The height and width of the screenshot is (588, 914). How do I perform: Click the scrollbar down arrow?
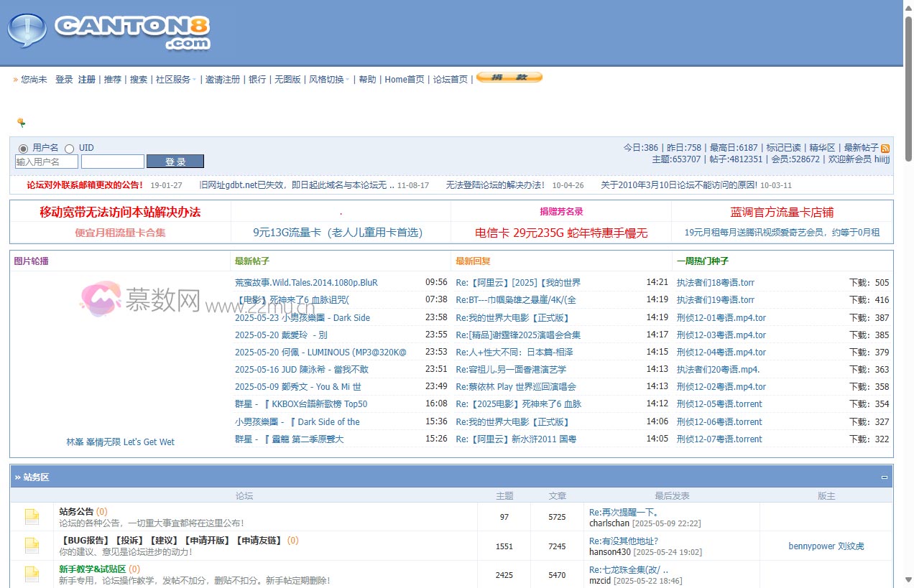coord(908,581)
